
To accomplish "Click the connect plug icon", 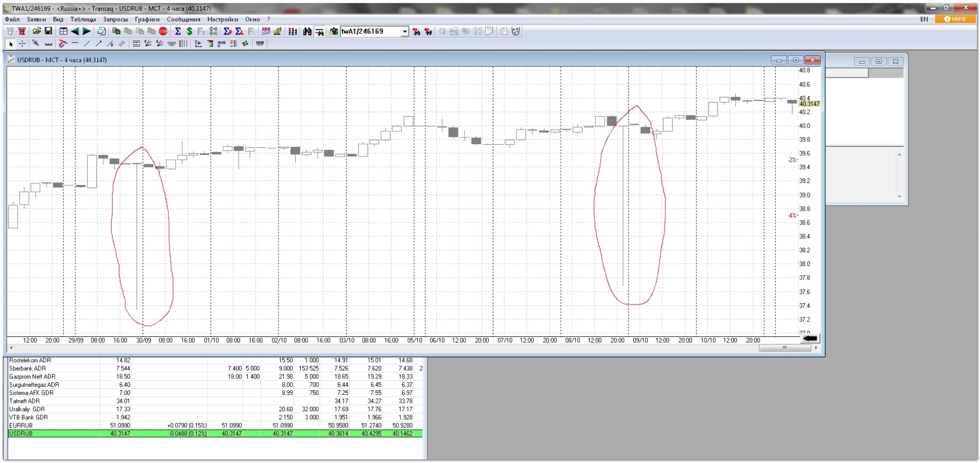I will coord(10,31).
